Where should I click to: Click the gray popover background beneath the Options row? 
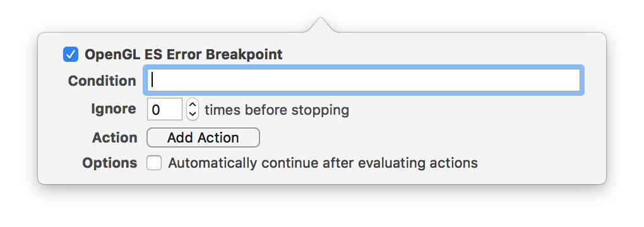coord(322,177)
